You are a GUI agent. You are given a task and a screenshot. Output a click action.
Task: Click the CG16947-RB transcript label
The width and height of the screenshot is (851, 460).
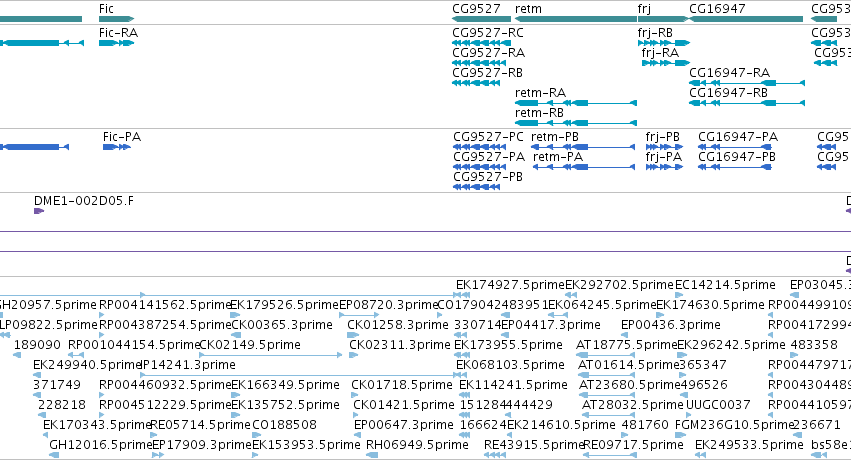[728, 93]
